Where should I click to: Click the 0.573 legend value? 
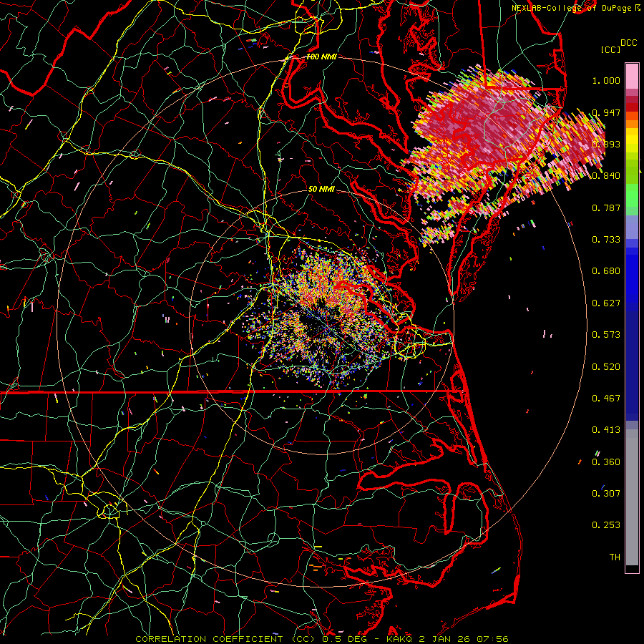click(x=606, y=335)
